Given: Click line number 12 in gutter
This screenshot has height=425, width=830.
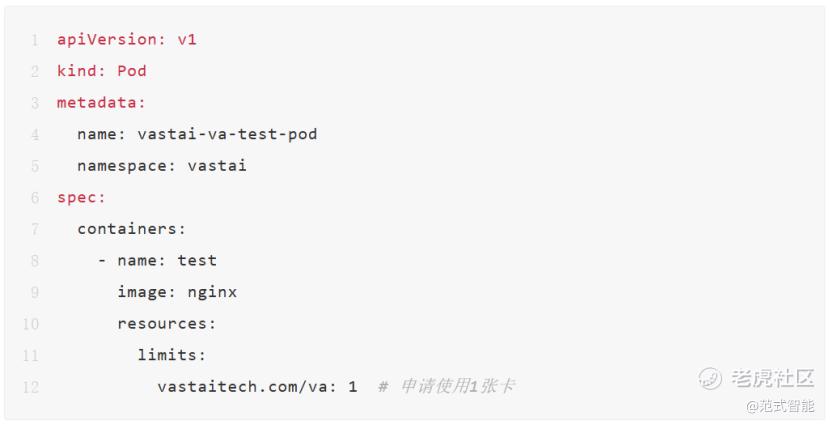Looking at the screenshot, I should coord(31,387).
